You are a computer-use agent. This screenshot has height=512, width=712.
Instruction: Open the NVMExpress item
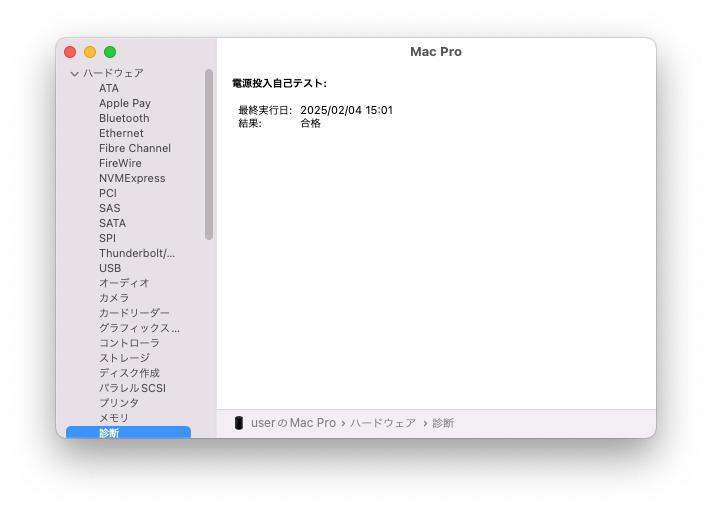click(132, 178)
